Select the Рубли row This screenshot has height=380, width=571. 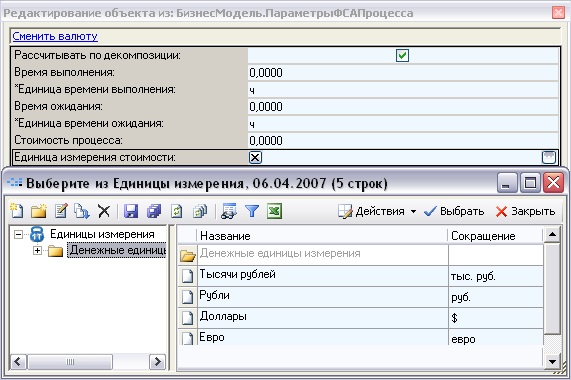click(361, 297)
